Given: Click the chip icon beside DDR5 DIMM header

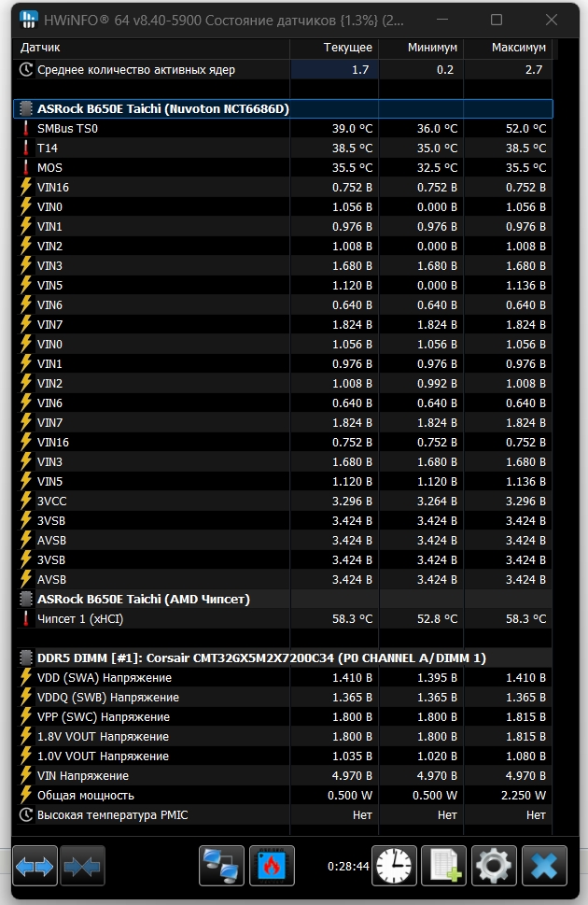Looking at the screenshot, I should [26, 658].
